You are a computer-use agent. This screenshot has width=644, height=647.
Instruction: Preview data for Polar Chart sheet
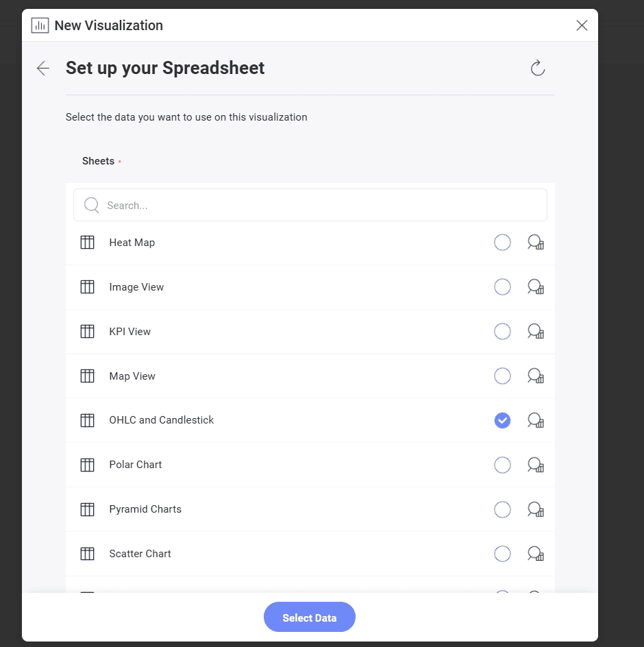click(x=536, y=465)
